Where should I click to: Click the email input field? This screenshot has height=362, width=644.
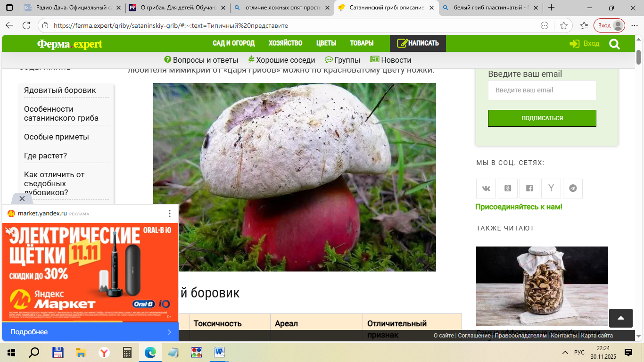tap(542, 90)
